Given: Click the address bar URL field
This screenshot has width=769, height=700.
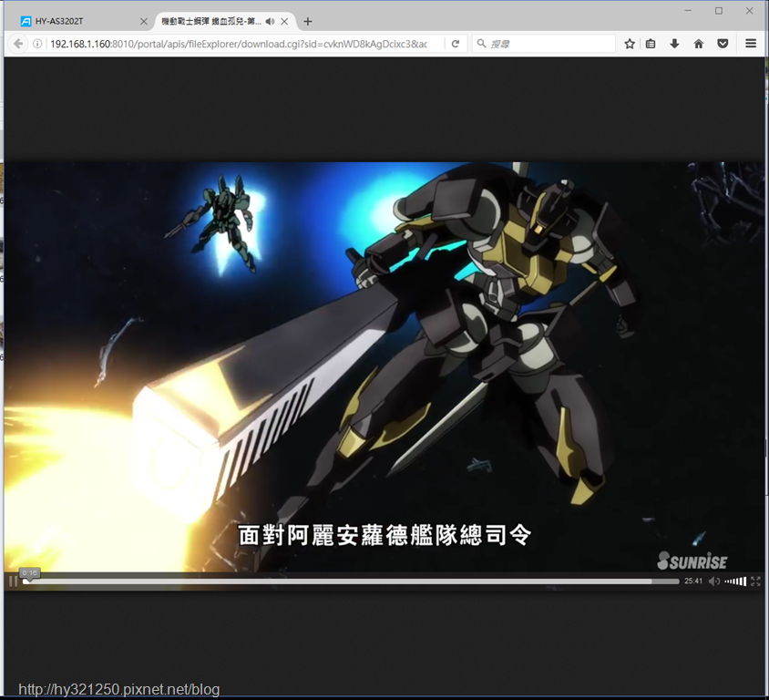Looking at the screenshot, I should tap(240, 44).
